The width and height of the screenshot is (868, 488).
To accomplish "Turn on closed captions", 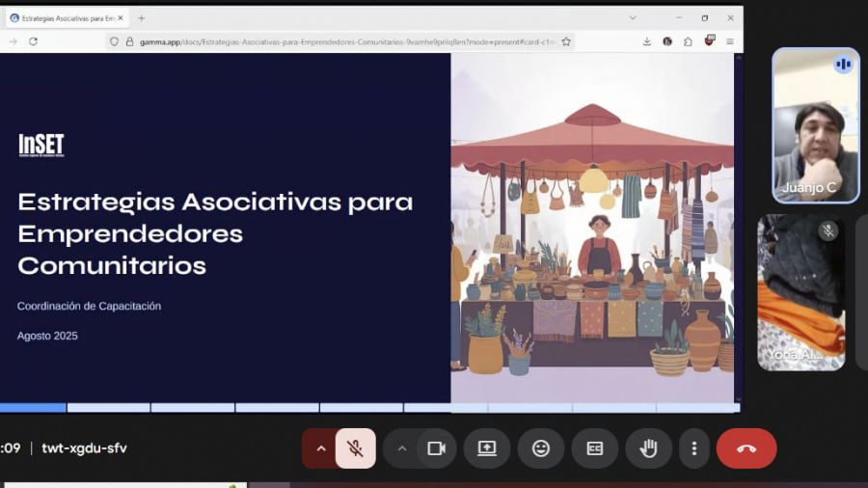I will coord(594,448).
